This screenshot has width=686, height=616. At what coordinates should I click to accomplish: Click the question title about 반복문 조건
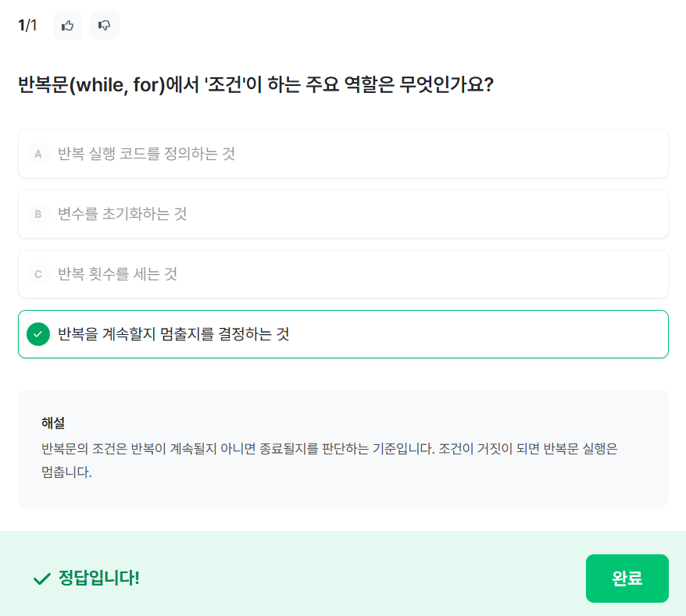255,84
